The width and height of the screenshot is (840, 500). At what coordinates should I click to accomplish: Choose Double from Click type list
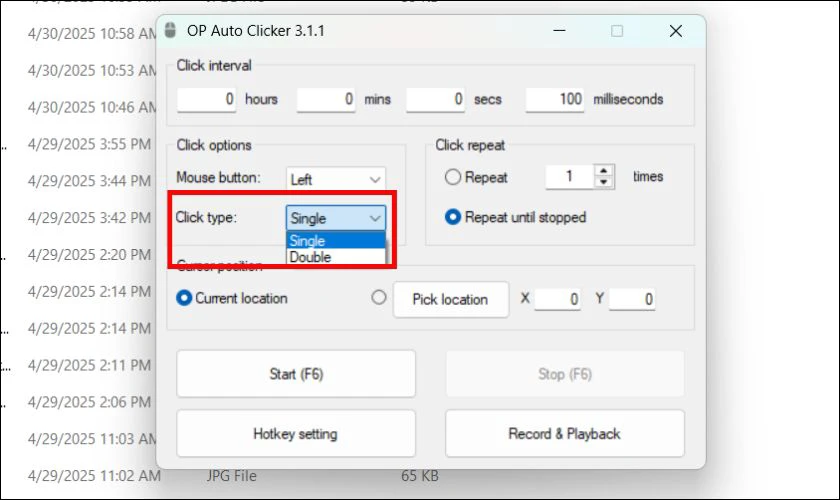pos(336,257)
